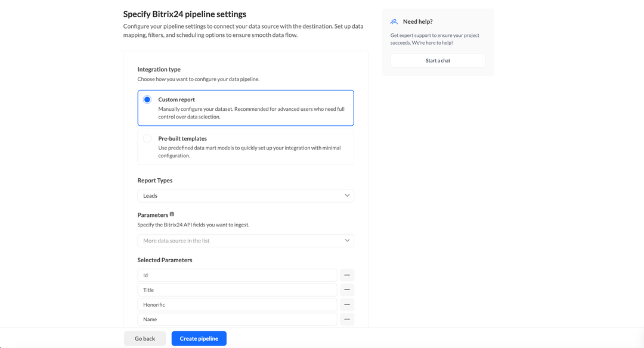This screenshot has height=348, width=644.
Task: Click the blue support person icon beside Need help
Action: (x=394, y=21)
